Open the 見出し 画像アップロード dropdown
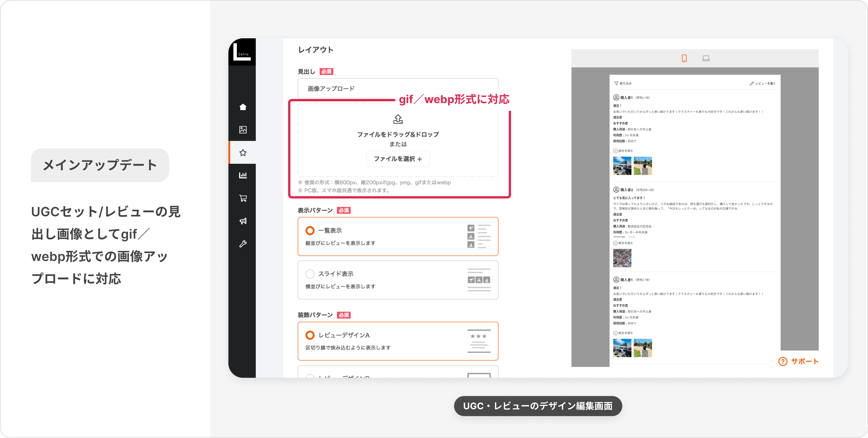 (398, 89)
